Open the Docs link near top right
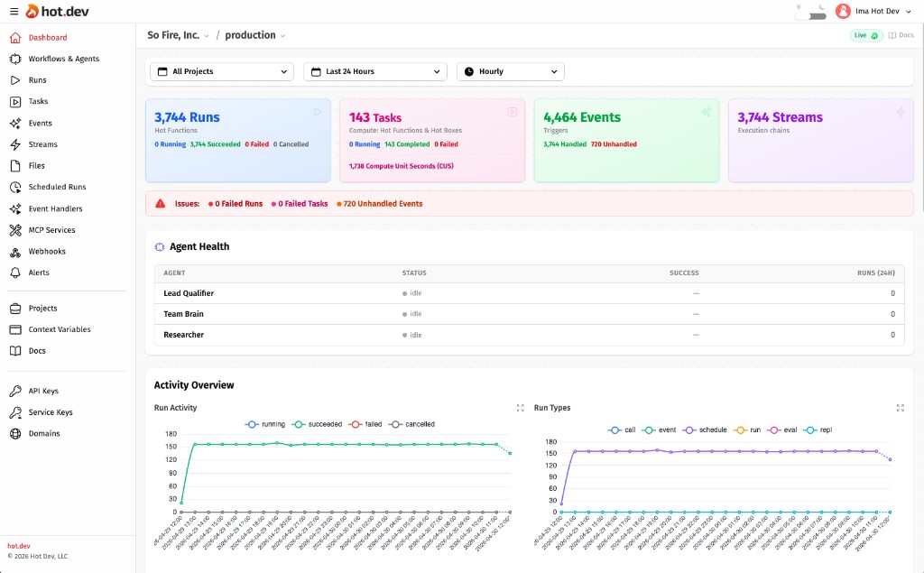The height and width of the screenshot is (573, 924). click(x=900, y=35)
